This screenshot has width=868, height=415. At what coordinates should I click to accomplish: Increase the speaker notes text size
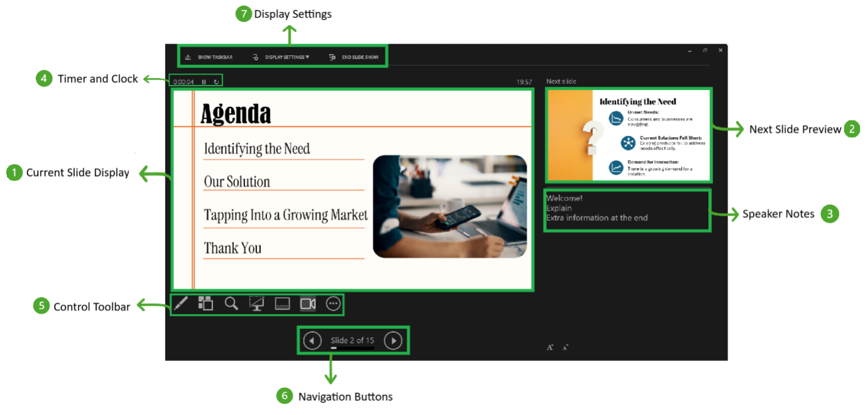[x=549, y=346]
